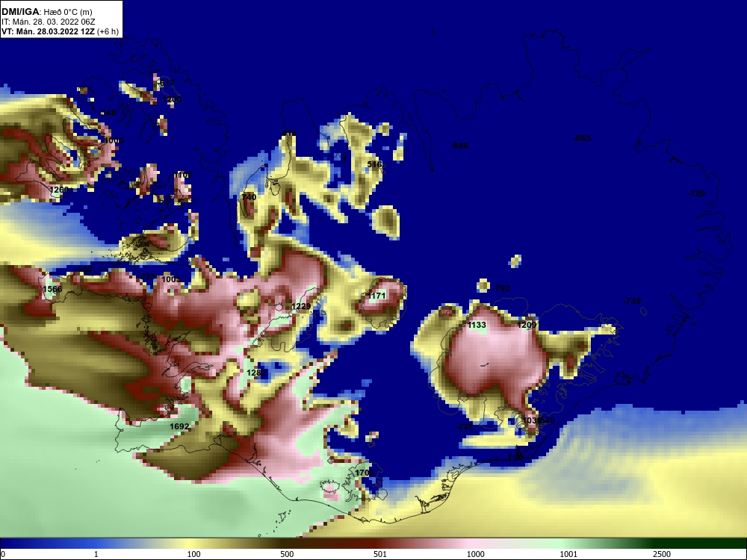
Task: Click the map value 1171
Action: (x=376, y=296)
